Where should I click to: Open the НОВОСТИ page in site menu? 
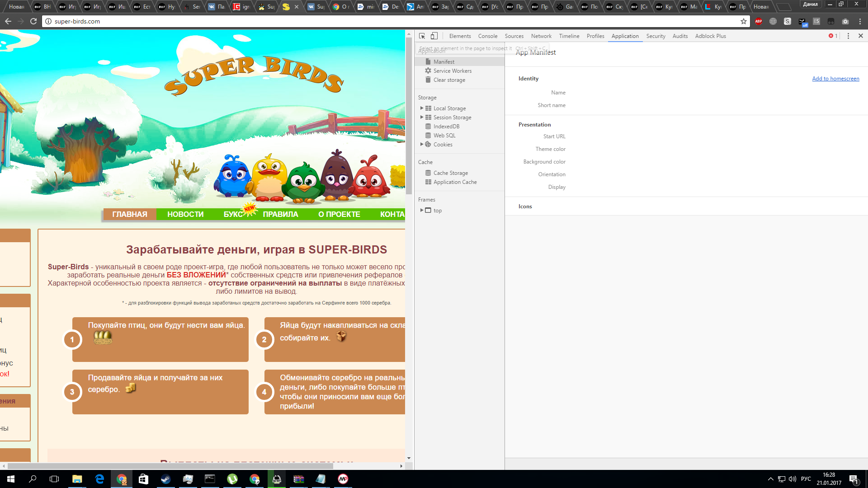[185, 214]
